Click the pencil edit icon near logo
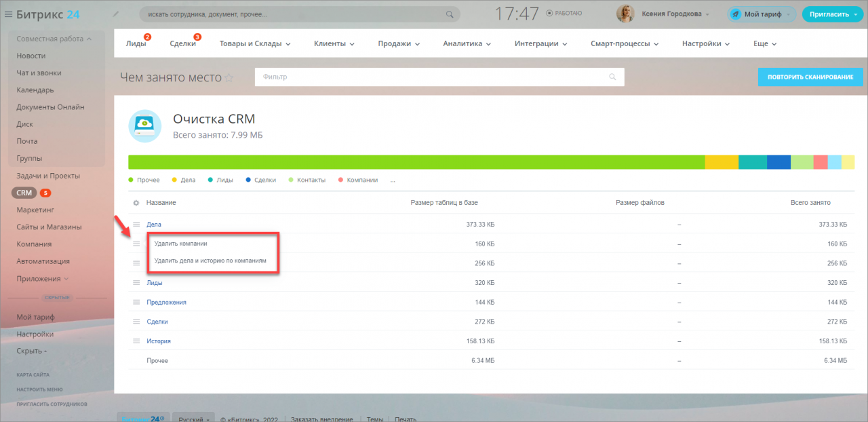This screenshot has width=868, height=422. pyautogui.click(x=116, y=14)
